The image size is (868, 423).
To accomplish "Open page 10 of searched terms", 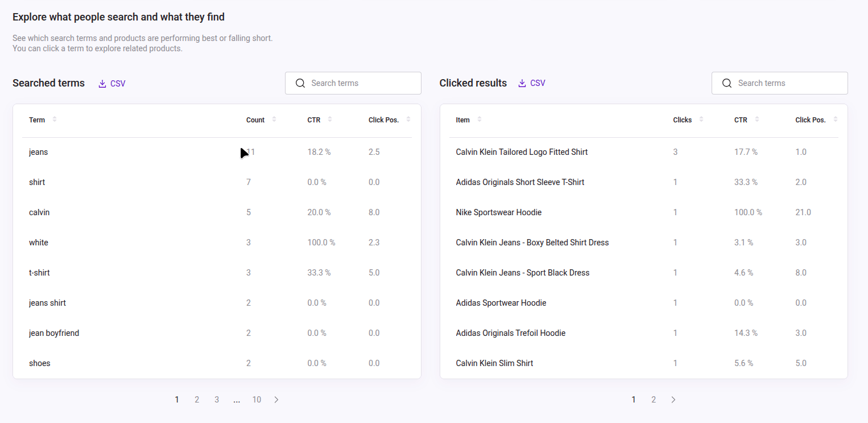I will (257, 399).
